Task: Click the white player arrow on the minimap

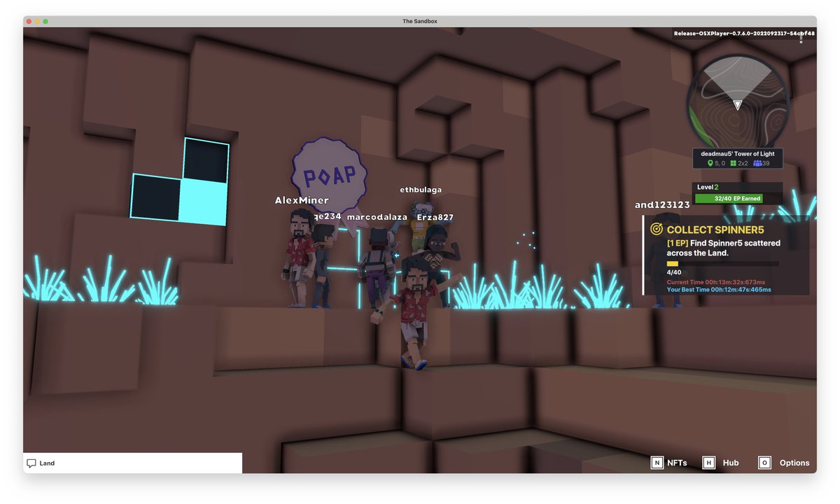Action: 737,105
